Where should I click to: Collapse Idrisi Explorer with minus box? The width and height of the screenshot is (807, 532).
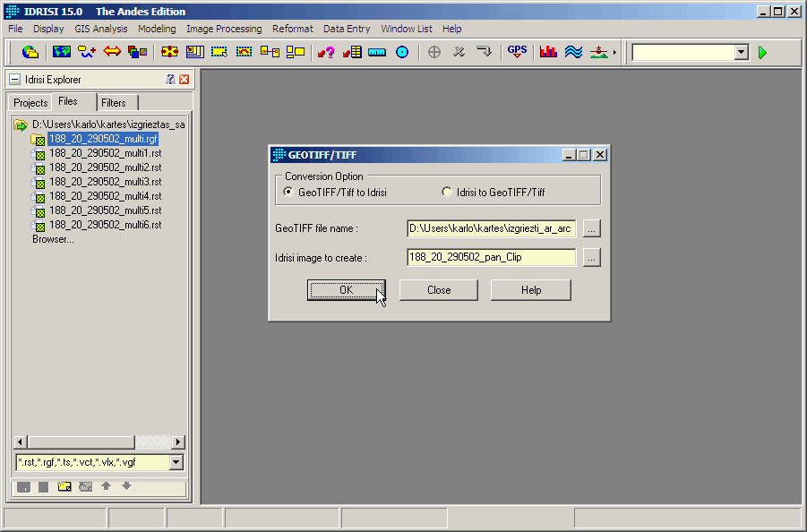tap(15, 79)
